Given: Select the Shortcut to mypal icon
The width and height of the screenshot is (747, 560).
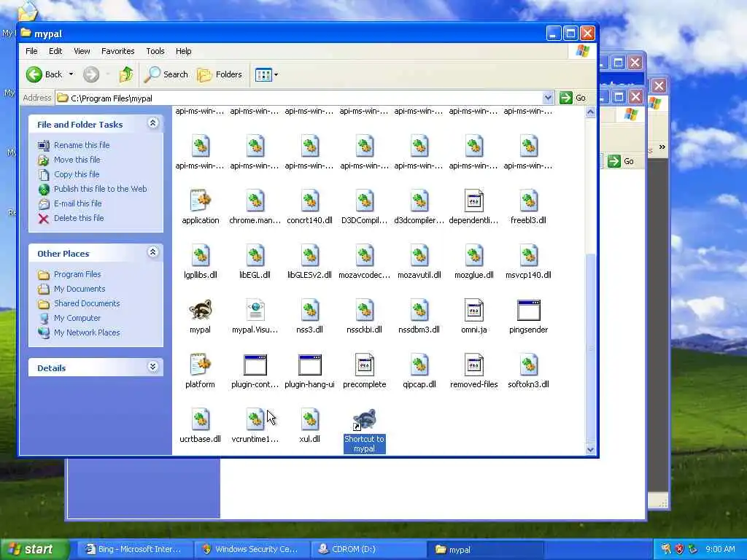Looking at the screenshot, I should pyautogui.click(x=365, y=420).
